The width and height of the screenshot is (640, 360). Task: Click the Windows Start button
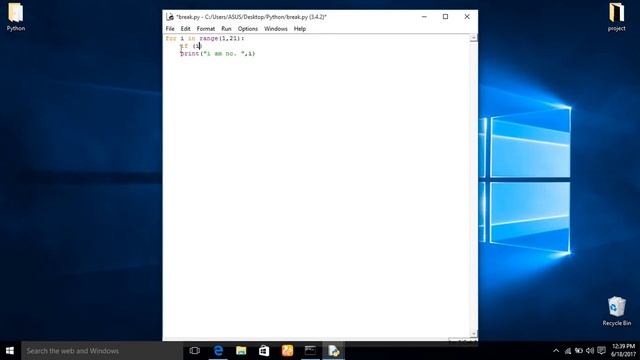(10, 351)
